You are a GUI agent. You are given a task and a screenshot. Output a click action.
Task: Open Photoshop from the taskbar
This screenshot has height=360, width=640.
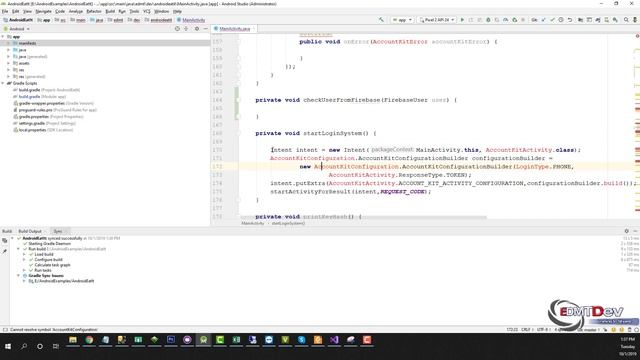tap(171, 340)
